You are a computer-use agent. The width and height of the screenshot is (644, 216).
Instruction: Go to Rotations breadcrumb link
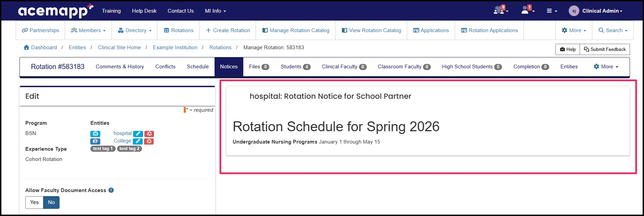220,48
